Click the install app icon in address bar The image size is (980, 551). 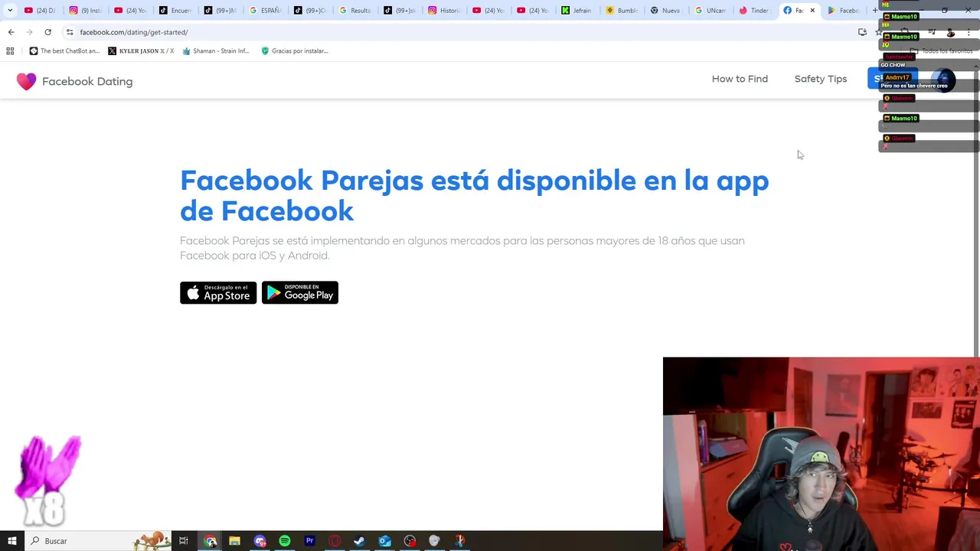click(x=862, y=32)
